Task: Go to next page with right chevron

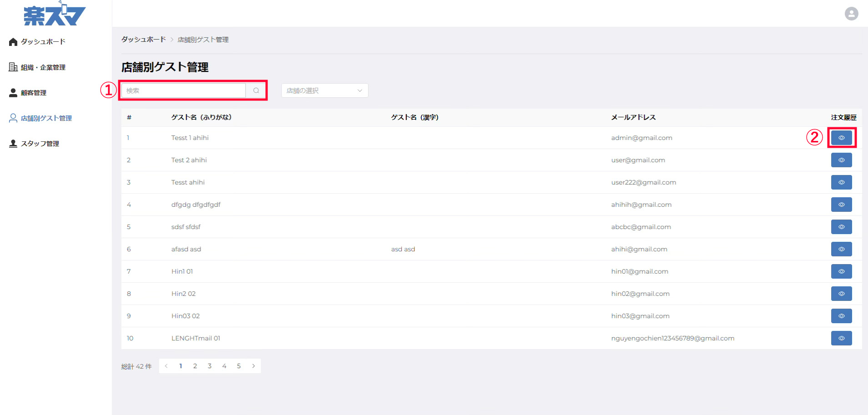Action: (x=253, y=366)
